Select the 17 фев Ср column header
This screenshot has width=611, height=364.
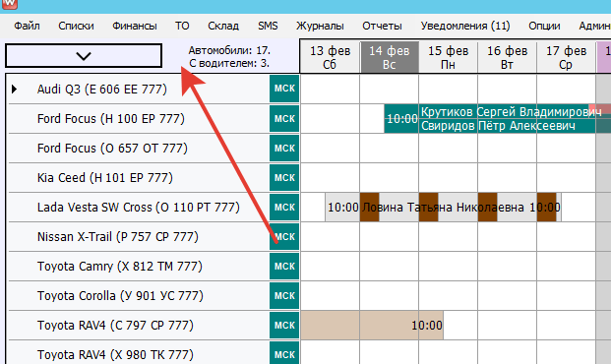[566, 57]
